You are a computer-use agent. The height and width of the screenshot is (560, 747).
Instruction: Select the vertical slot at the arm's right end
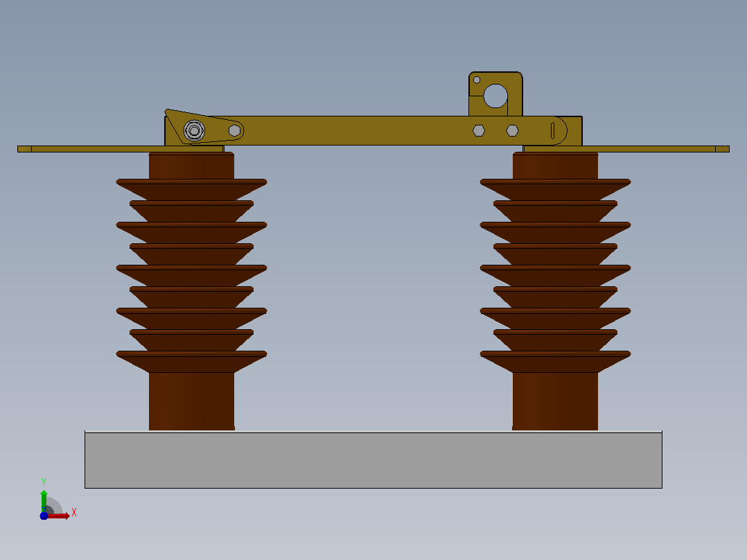(553, 130)
